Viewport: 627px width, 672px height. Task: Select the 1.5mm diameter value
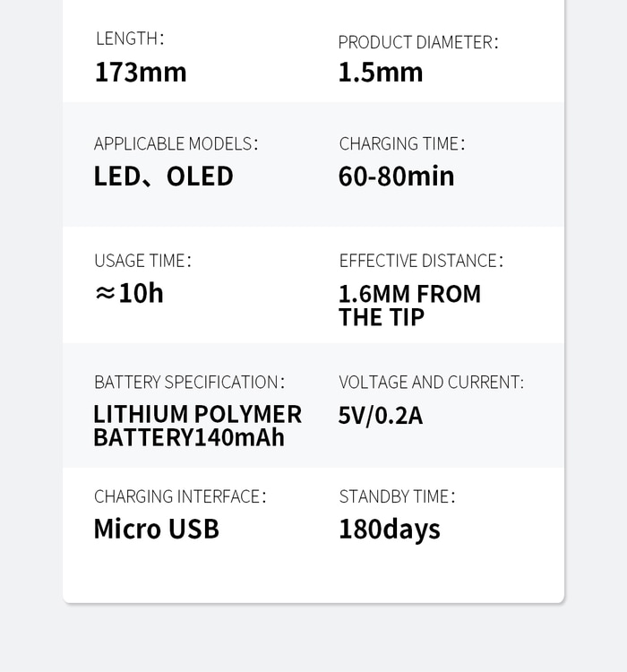[x=380, y=73]
